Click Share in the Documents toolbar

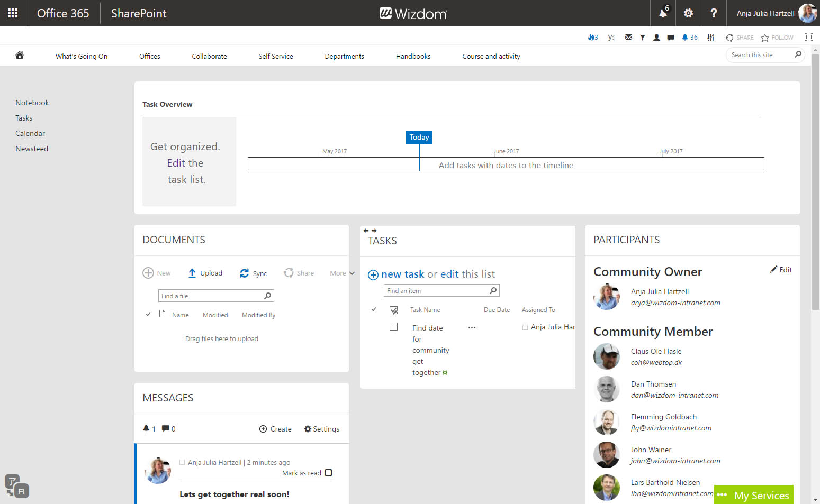coord(299,273)
